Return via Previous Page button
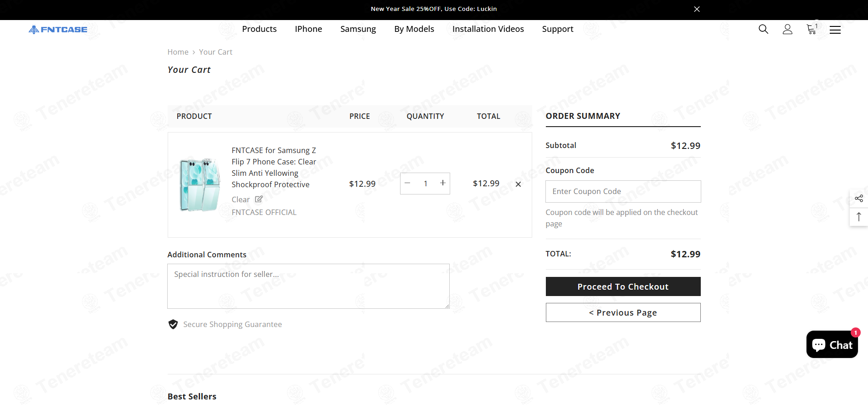The height and width of the screenshot is (414, 868). point(623,312)
